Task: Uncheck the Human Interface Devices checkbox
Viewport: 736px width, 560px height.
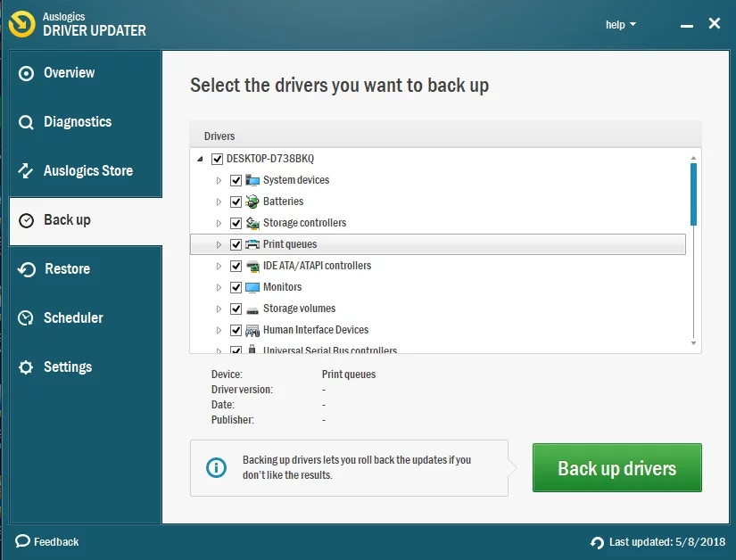Action: (236, 330)
